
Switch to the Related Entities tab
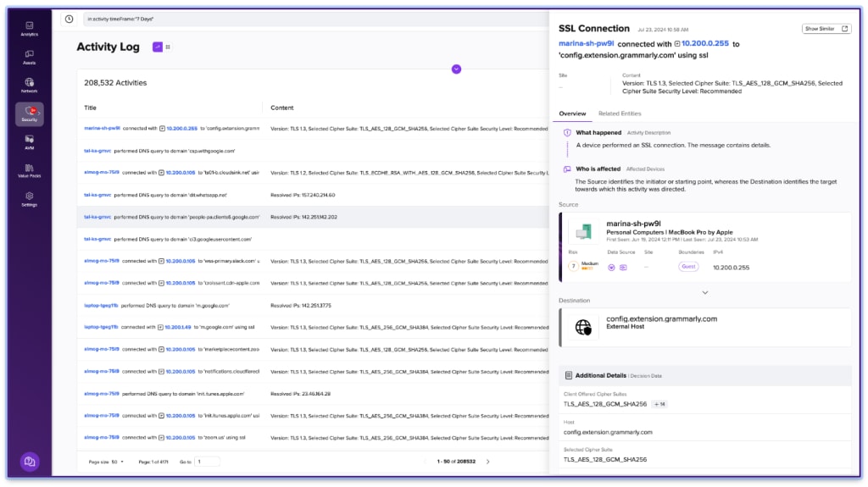620,113
